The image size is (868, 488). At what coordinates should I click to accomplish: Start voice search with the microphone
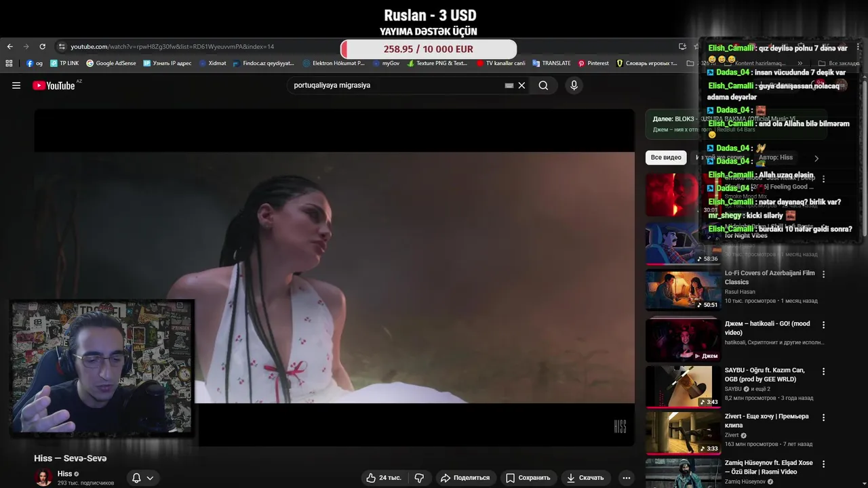(x=574, y=85)
